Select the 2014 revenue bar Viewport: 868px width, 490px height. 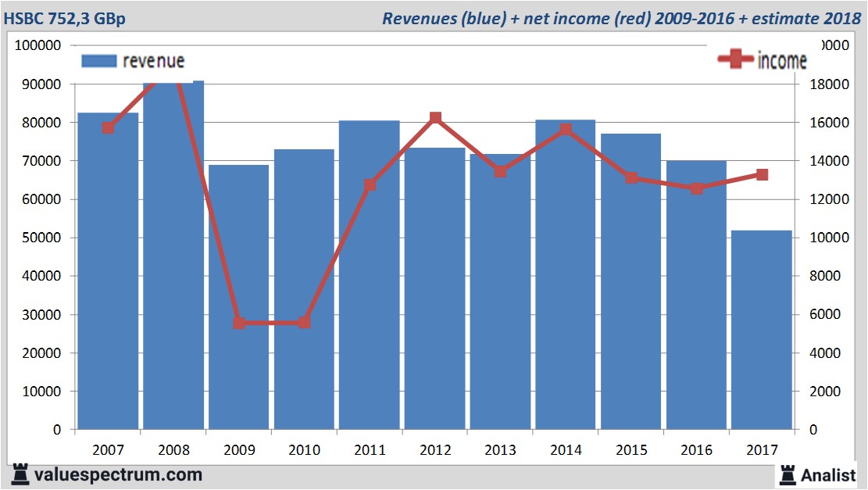(566, 274)
